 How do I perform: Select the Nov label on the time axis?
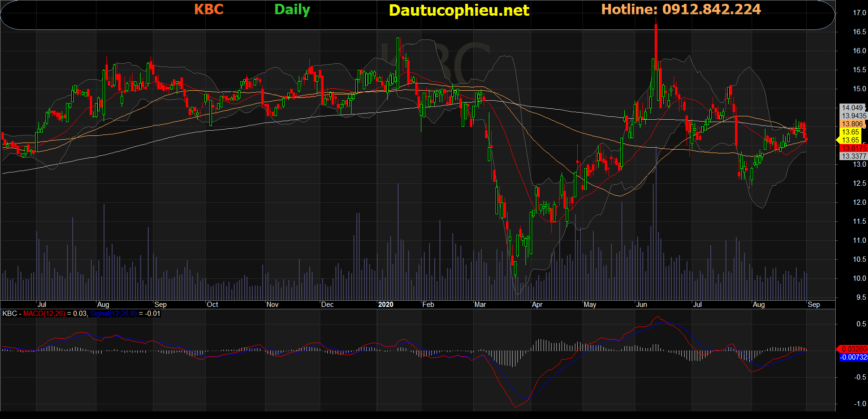272,305
